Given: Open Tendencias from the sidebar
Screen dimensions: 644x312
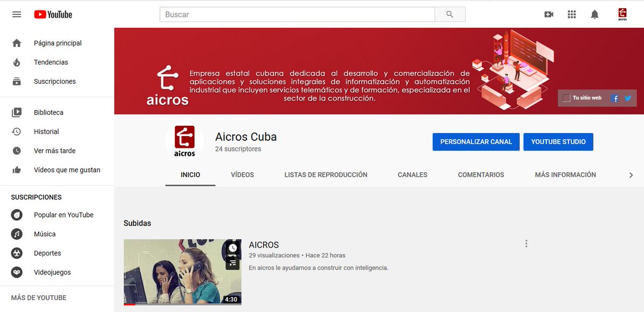Looking at the screenshot, I should click(52, 62).
